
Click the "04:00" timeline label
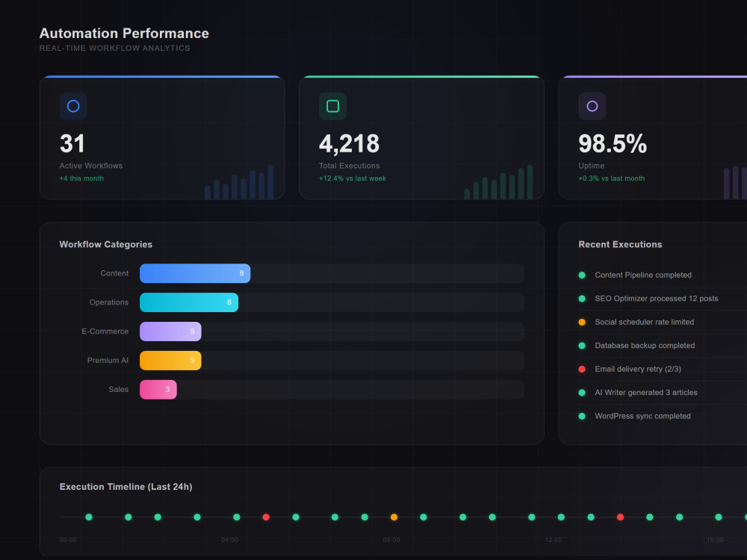(x=229, y=540)
